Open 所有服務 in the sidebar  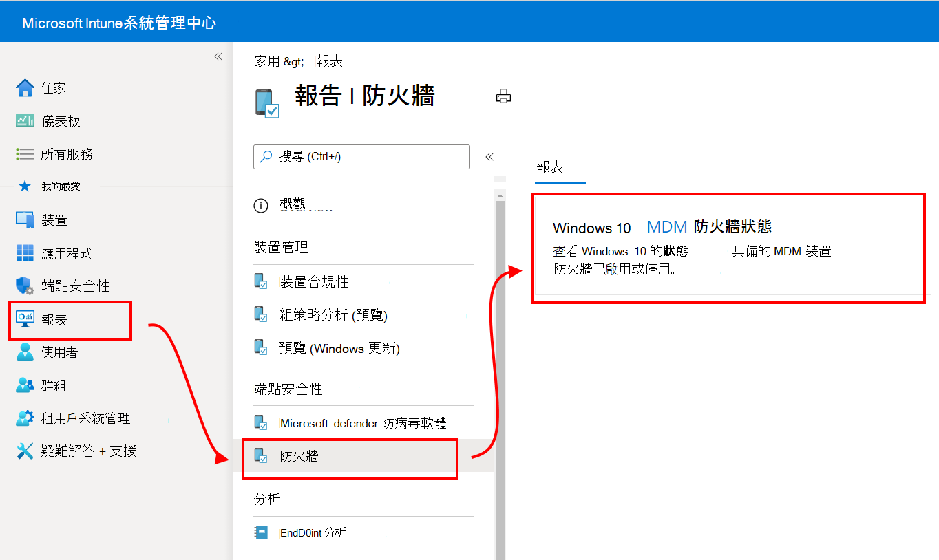coord(67,154)
